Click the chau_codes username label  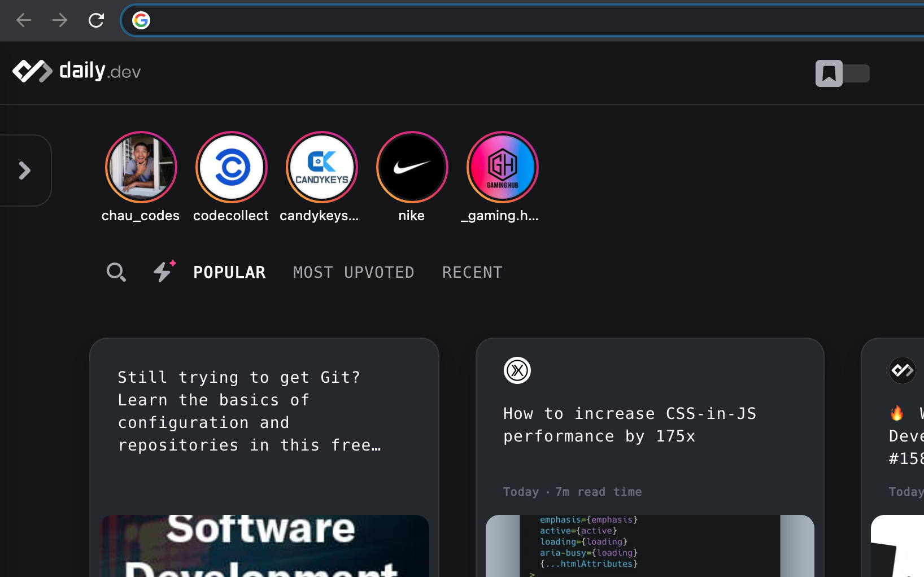141,216
